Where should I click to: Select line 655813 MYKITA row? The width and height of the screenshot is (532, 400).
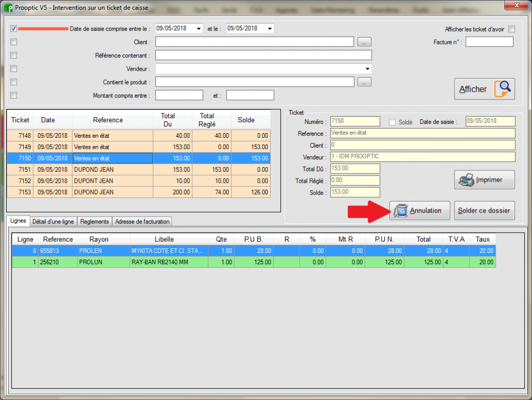tap(254, 251)
